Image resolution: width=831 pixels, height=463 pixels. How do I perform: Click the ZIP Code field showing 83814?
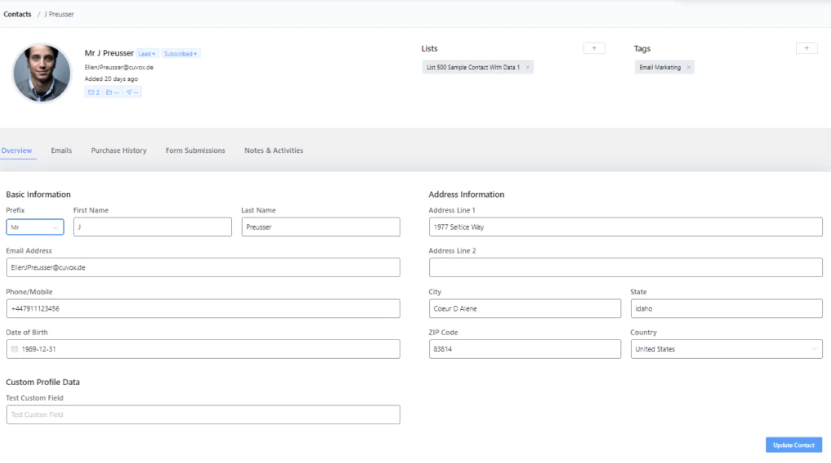[x=525, y=349]
